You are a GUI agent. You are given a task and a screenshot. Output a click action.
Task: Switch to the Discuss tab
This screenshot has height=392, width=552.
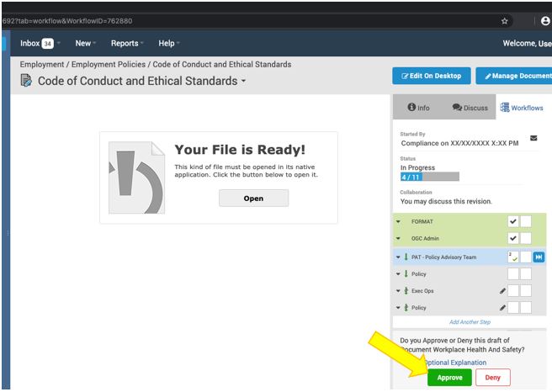(470, 108)
